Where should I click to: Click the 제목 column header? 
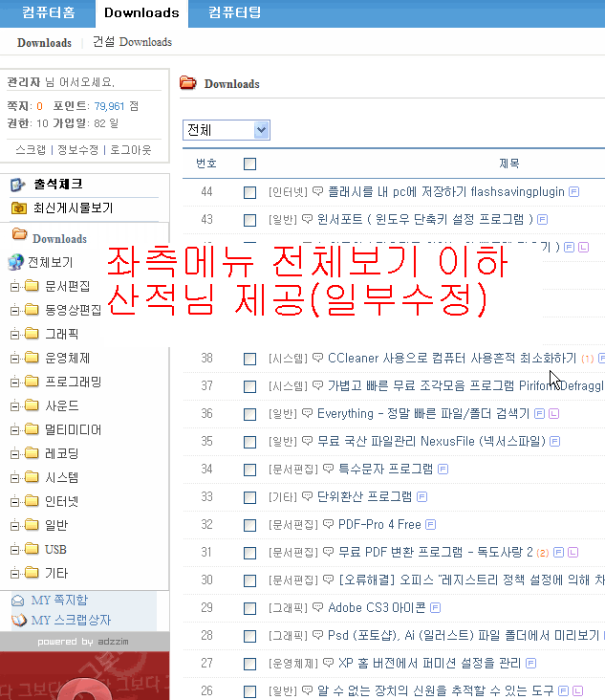coord(509,164)
